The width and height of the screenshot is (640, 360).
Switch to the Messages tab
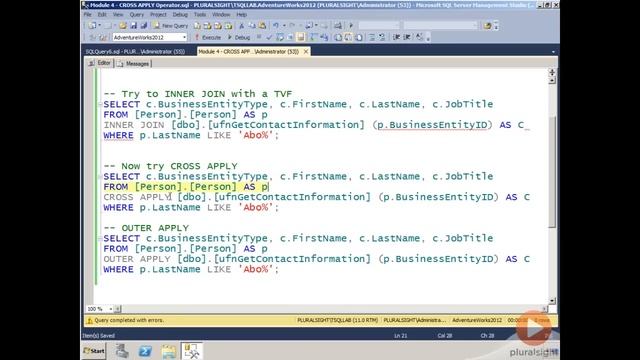[x=134, y=64]
